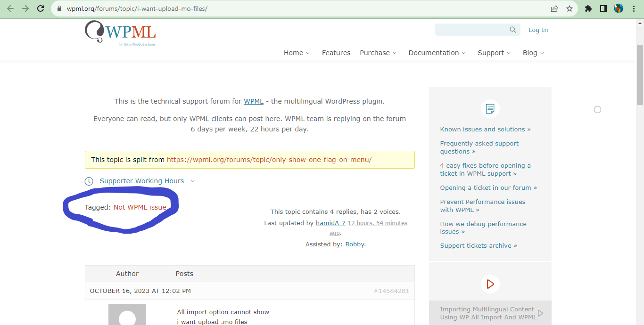Click the Not WPML issue tag
Viewport: 644px width, 325px height.
point(140,207)
